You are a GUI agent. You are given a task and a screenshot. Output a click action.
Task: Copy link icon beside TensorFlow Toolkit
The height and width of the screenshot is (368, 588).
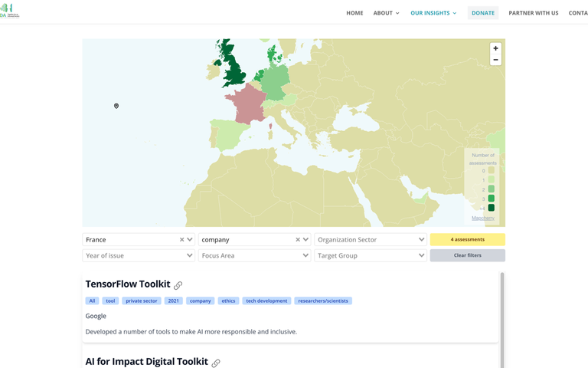(x=178, y=285)
